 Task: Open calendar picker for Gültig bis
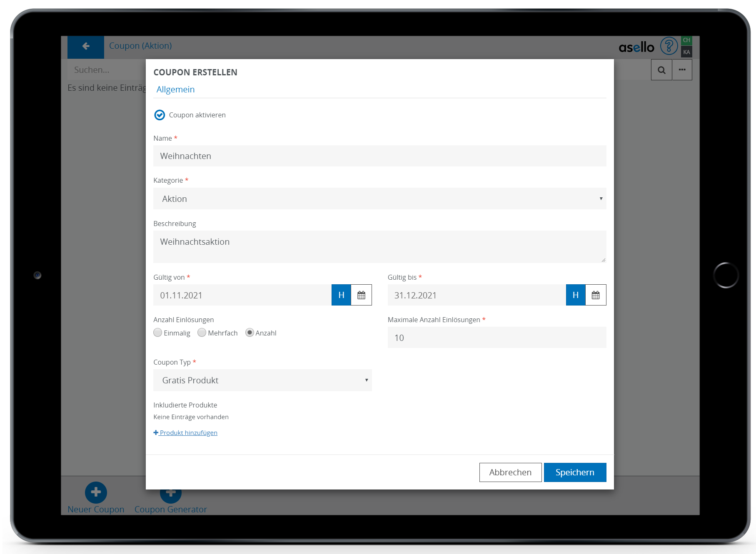[x=596, y=295]
